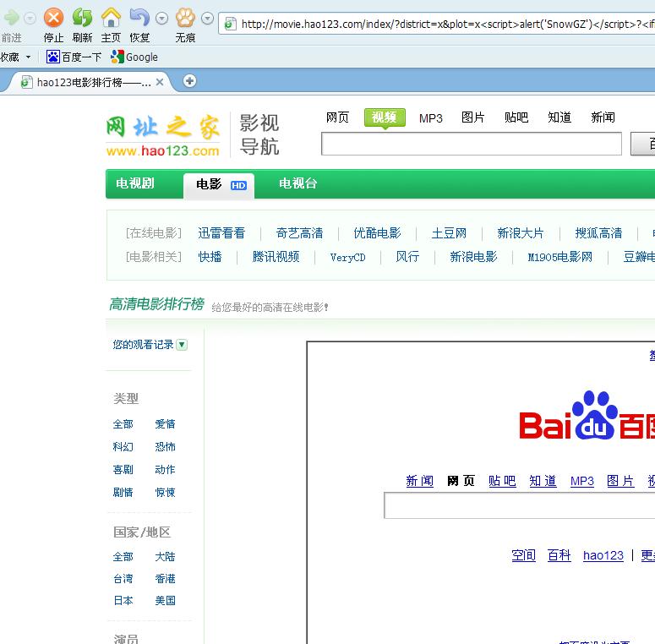Click the Baidu logo in embedded frame
This screenshot has width=655, height=644.
(x=587, y=416)
